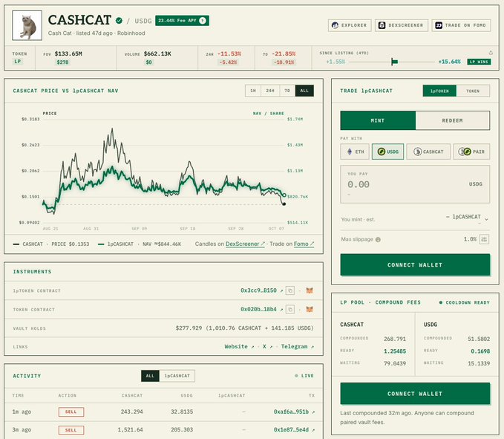Click the price endpoint dot on chart
The height and width of the screenshot is (439, 504).
coord(284,204)
